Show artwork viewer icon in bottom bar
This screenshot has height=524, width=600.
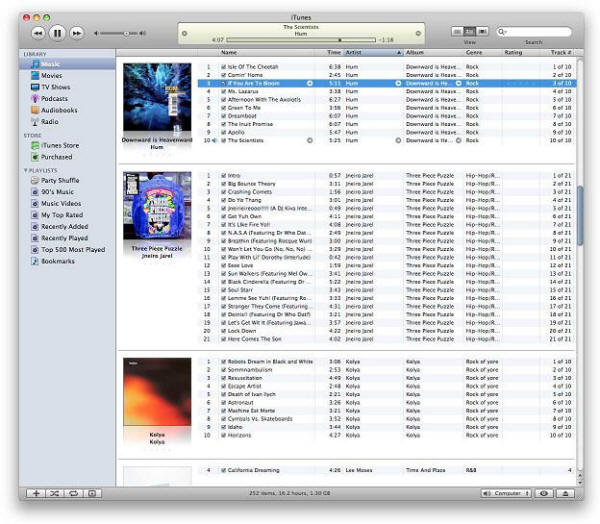click(x=92, y=493)
